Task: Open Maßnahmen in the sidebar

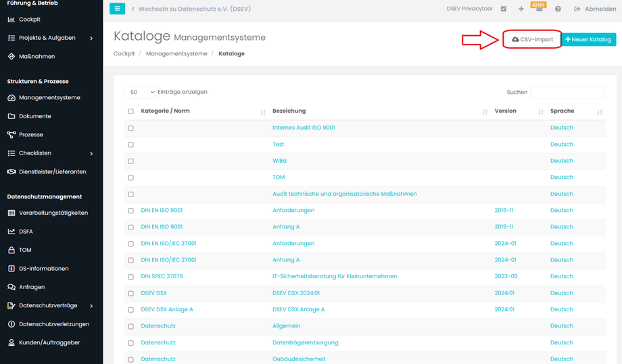Action: tap(37, 56)
